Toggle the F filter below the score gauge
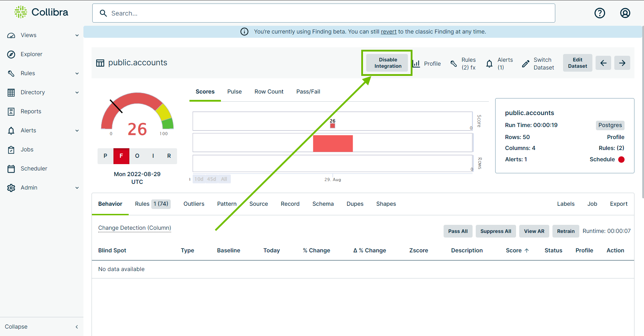Viewport: 644px width, 336px height. click(x=121, y=156)
